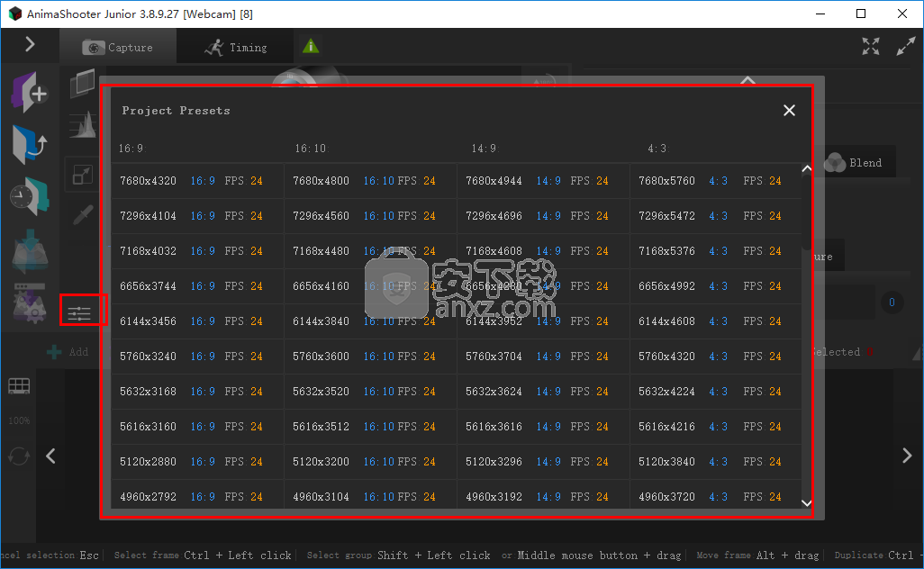Open project presets sliders icon
The width and height of the screenshot is (924, 569).
point(79,313)
